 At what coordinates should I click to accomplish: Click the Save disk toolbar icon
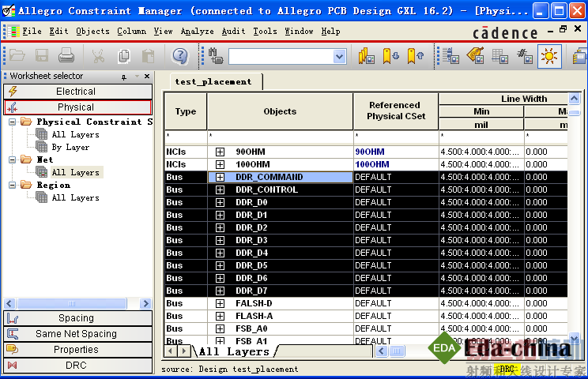tap(42, 56)
